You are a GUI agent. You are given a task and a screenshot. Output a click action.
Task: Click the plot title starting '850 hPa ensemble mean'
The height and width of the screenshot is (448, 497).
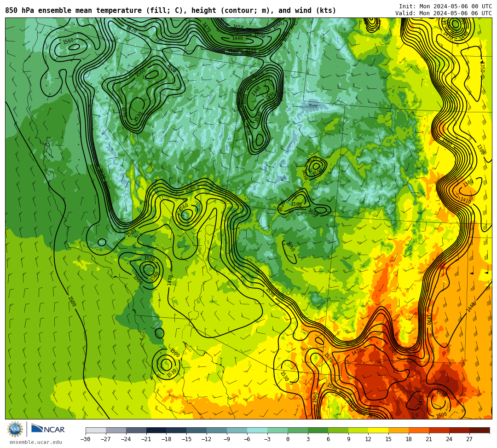click(171, 11)
